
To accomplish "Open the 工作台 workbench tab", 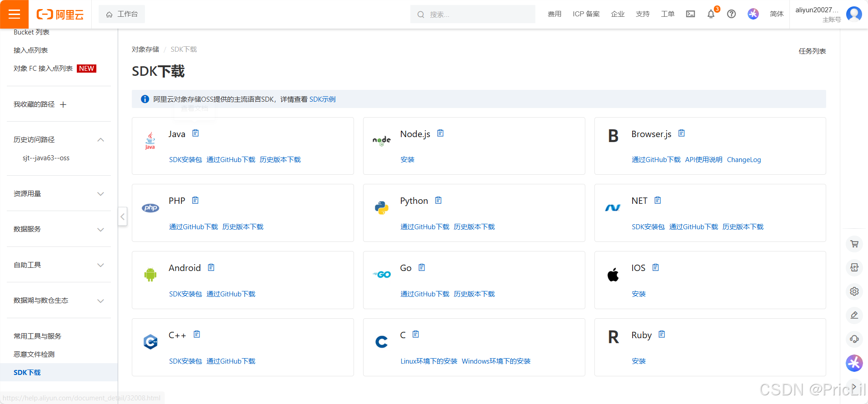I will [x=122, y=14].
